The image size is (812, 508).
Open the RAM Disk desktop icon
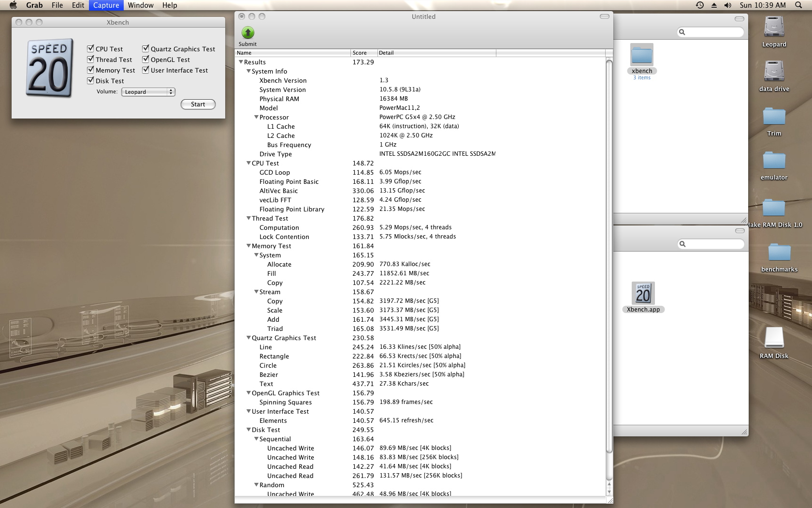coord(774,338)
